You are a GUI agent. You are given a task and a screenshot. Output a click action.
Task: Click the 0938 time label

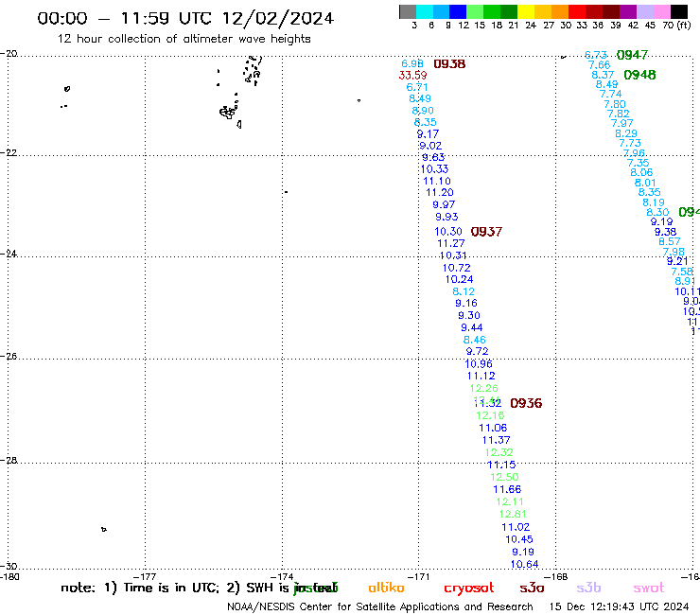point(449,64)
